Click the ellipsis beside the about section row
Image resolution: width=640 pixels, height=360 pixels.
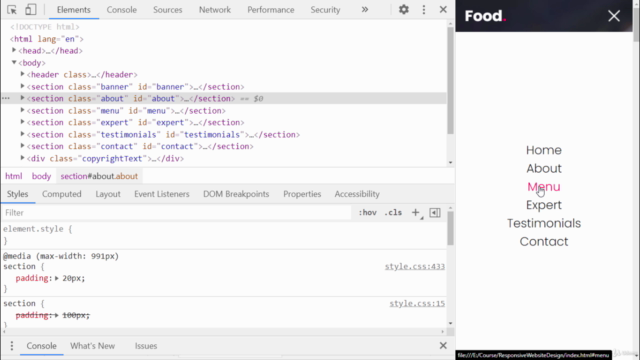coord(6,98)
